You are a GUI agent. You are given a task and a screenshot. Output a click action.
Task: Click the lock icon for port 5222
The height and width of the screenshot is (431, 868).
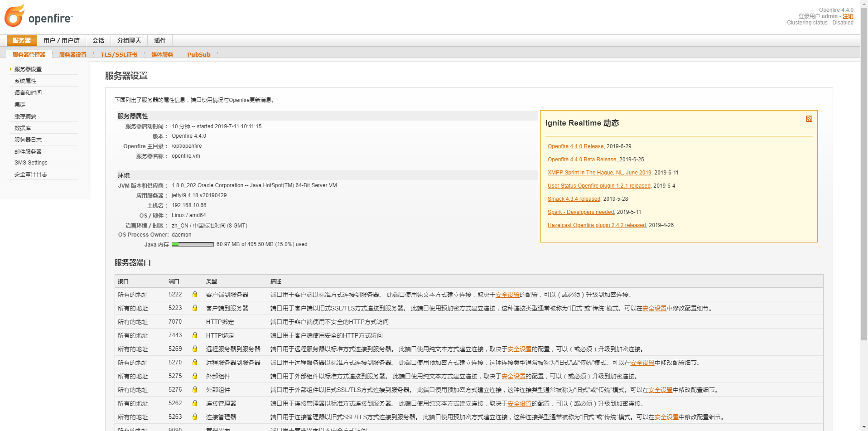click(x=195, y=295)
